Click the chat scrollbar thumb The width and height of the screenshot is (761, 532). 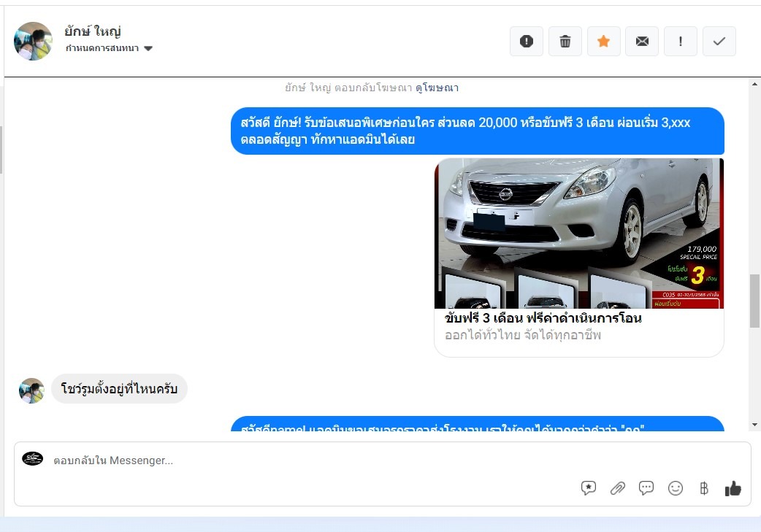click(x=754, y=301)
